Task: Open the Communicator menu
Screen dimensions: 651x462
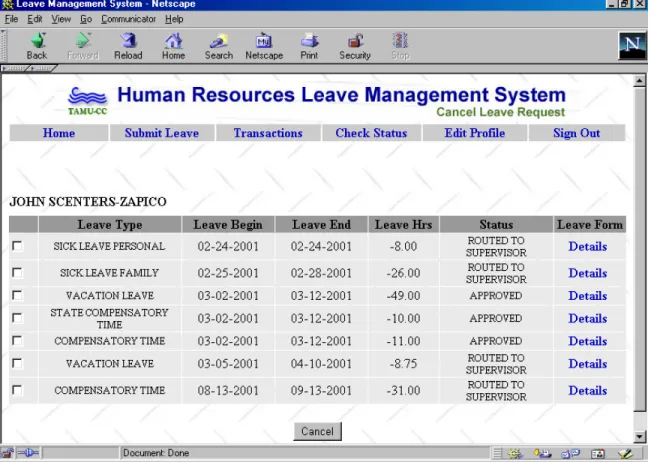Action: click(x=128, y=19)
